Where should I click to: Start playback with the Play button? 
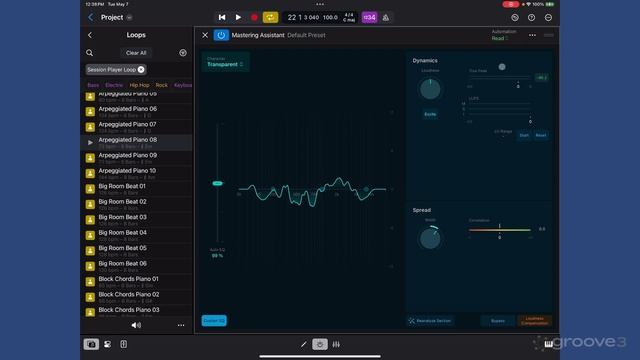click(x=238, y=18)
